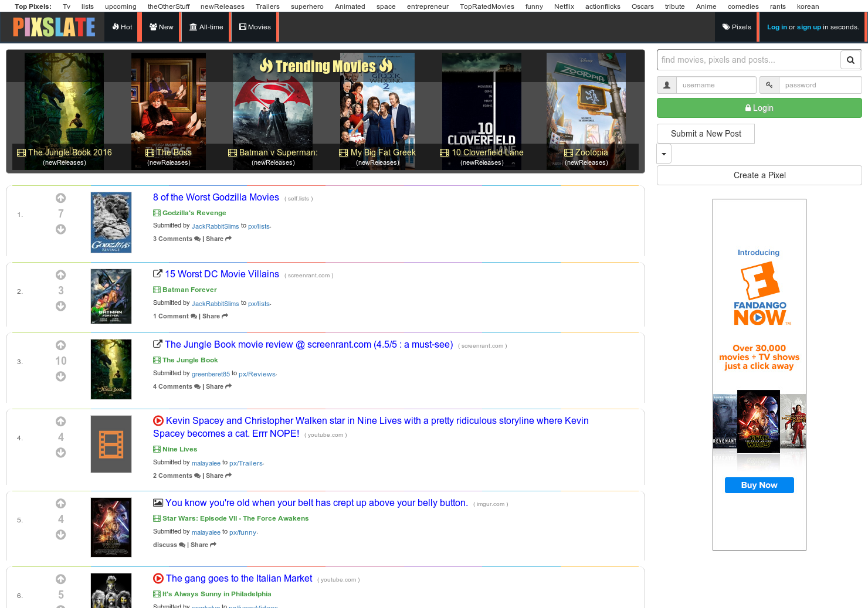Image resolution: width=868 pixels, height=608 pixels.
Task: Click the Star Wars Force Awakens poster thumbnail
Action: click(111, 528)
